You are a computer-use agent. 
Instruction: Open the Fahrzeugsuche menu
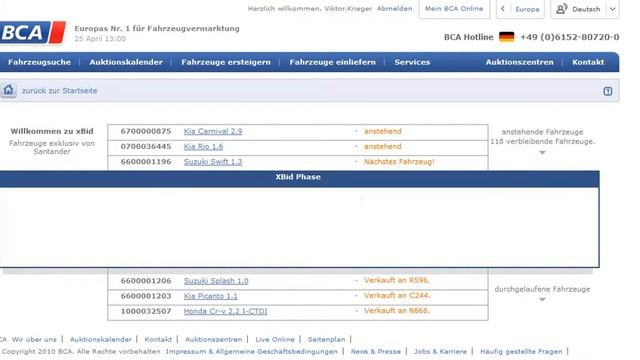point(39,62)
